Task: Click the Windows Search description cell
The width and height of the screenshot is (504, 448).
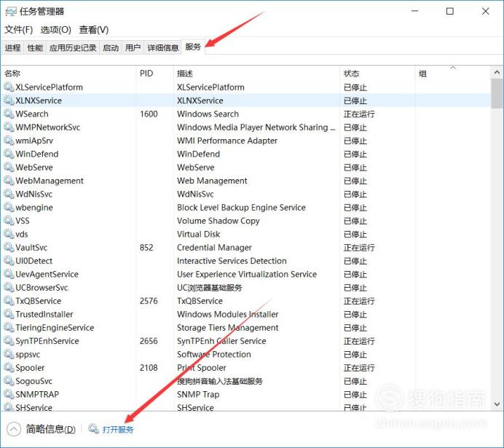Action: tap(208, 114)
